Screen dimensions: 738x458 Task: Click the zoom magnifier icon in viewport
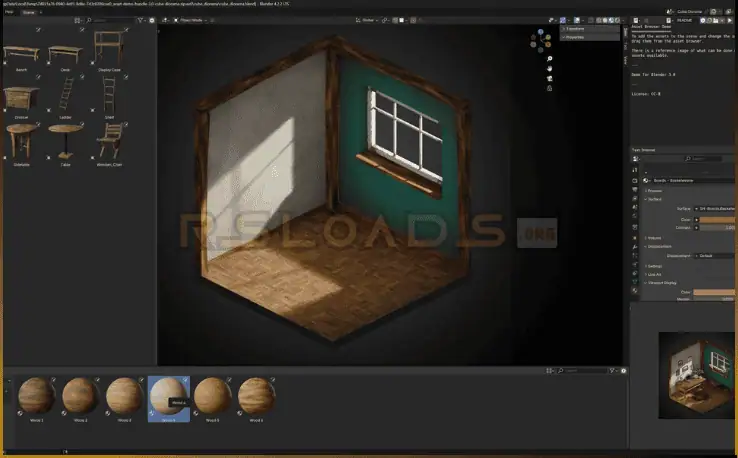(549, 59)
